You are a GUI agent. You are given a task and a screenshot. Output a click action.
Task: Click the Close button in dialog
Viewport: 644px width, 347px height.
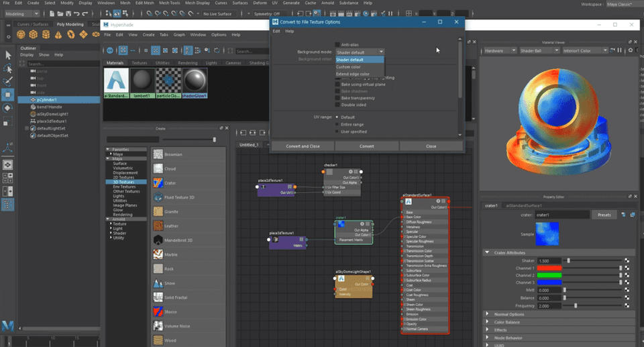click(x=431, y=146)
